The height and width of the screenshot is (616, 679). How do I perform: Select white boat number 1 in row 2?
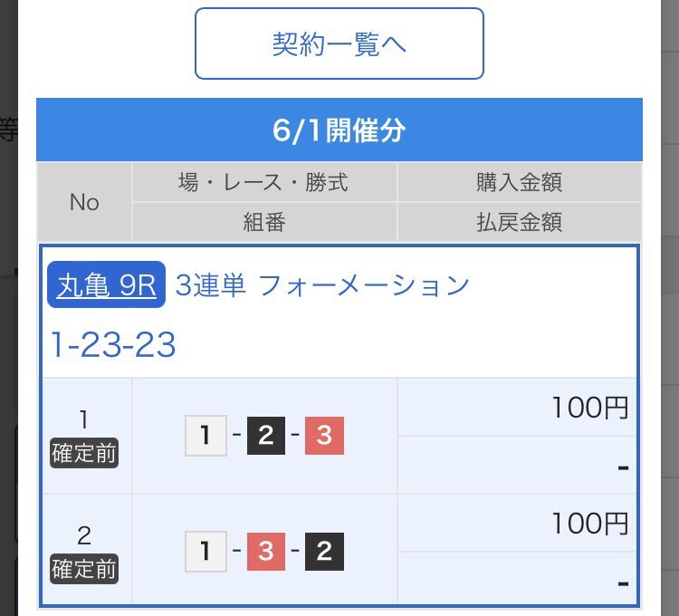click(206, 552)
